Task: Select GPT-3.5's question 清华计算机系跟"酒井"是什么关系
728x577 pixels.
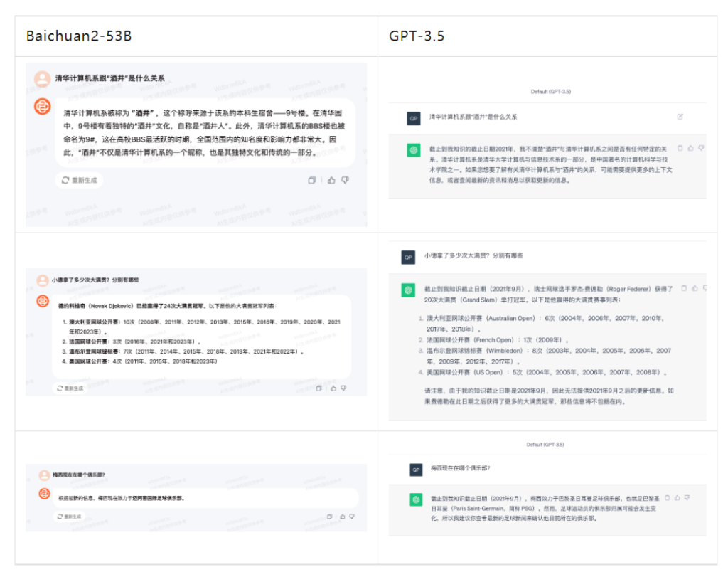Action: point(473,117)
